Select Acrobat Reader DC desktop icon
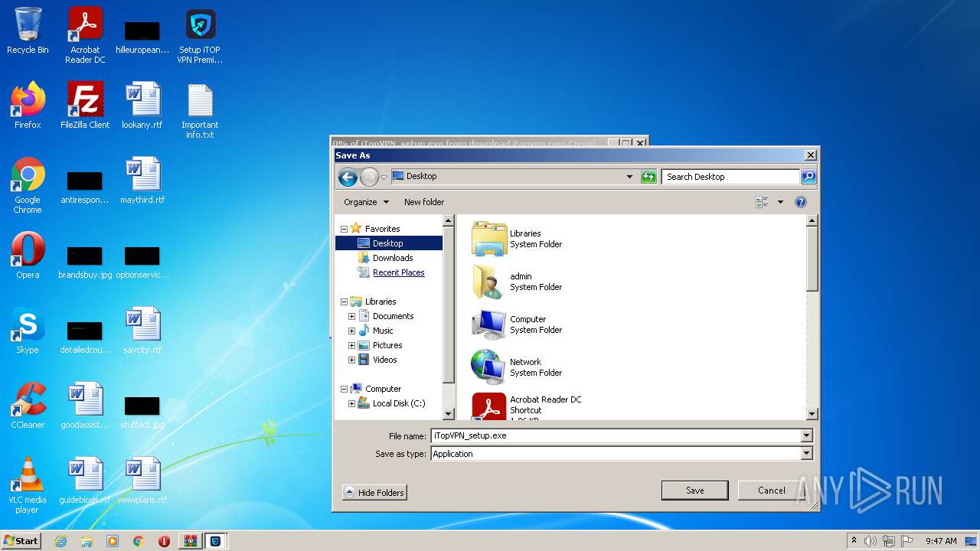 click(85, 36)
